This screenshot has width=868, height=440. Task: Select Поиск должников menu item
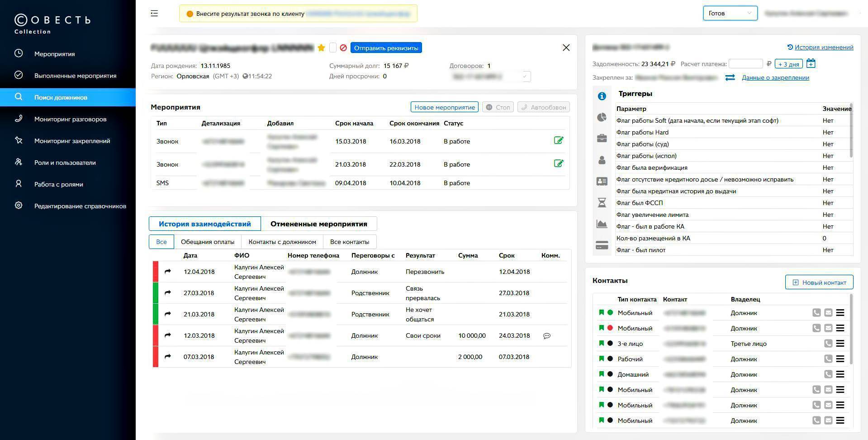pyautogui.click(x=68, y=97)
